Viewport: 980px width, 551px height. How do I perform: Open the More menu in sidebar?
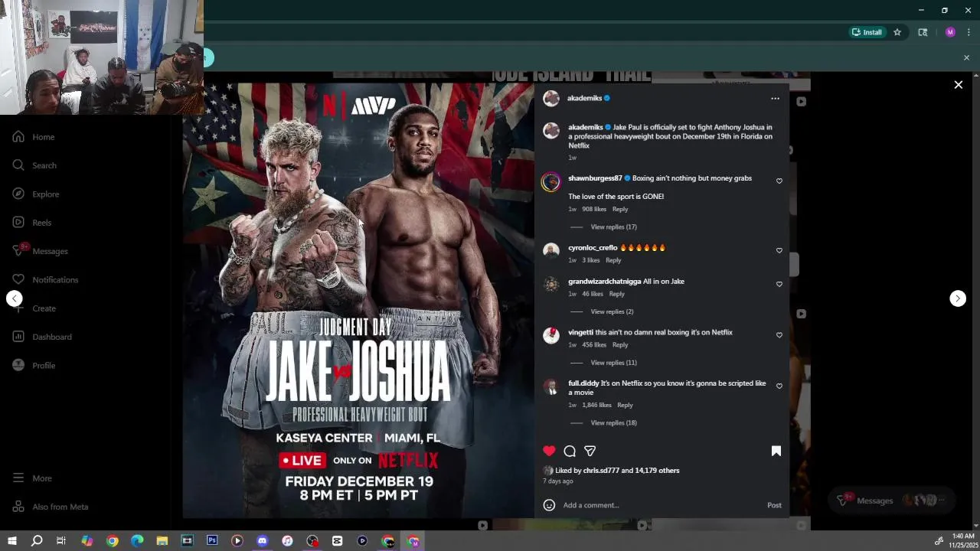[31, 478]
